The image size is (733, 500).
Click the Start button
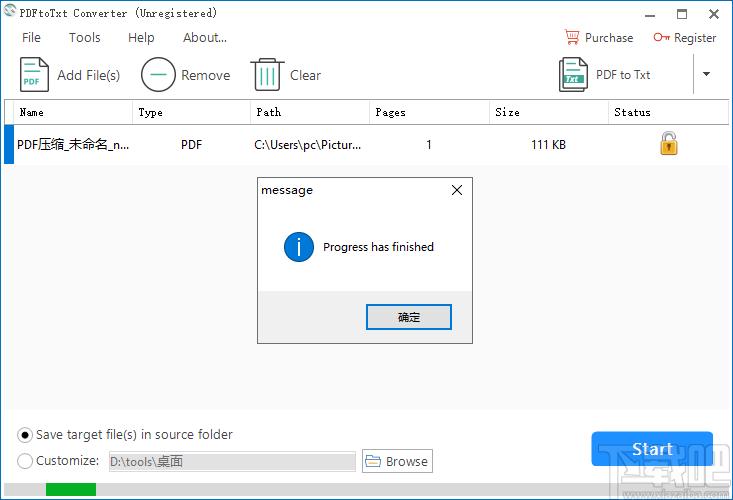[652, 449]
